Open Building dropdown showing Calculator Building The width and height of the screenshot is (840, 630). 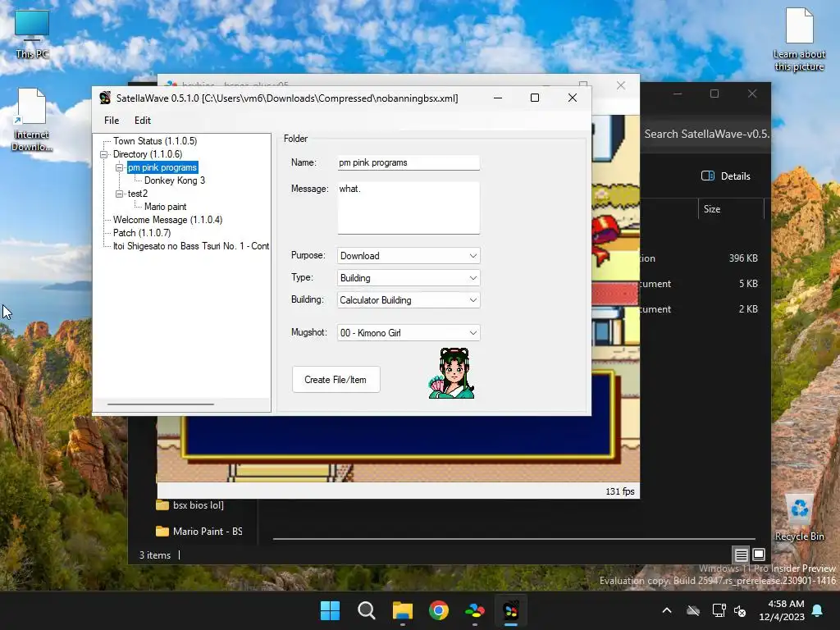[409, 300]
